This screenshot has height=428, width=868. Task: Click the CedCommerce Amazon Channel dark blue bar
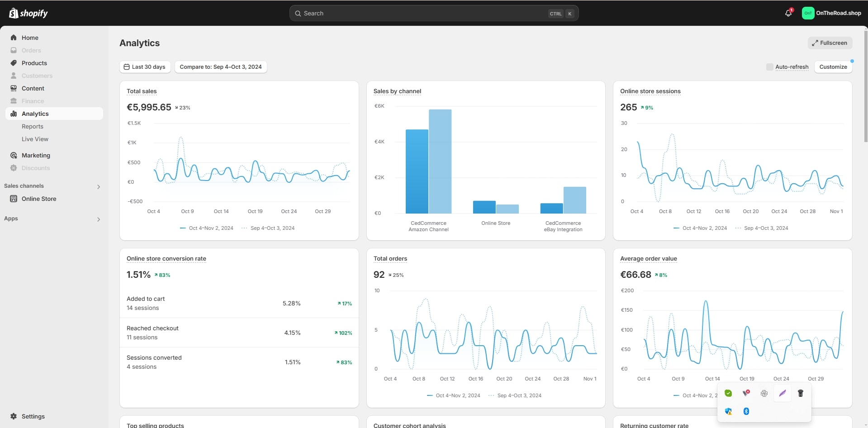click(x=417, y=171)
